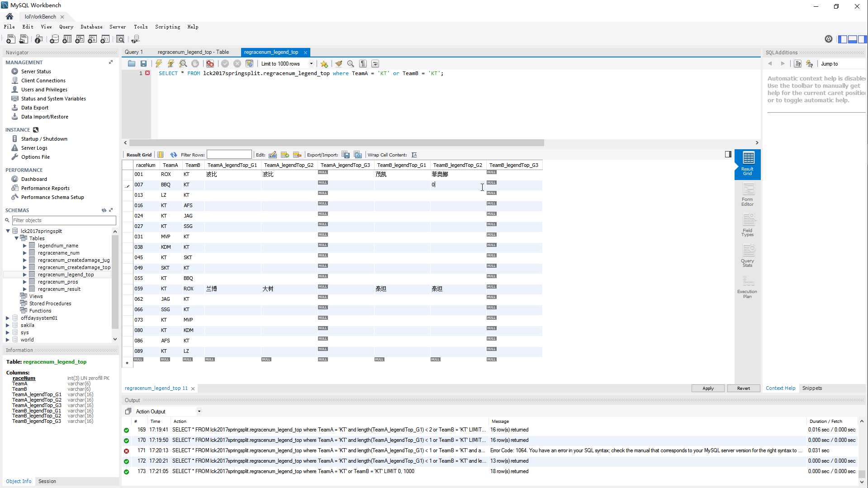Open the Query Stats panel icon
The image size is (868, 488).
747,256
